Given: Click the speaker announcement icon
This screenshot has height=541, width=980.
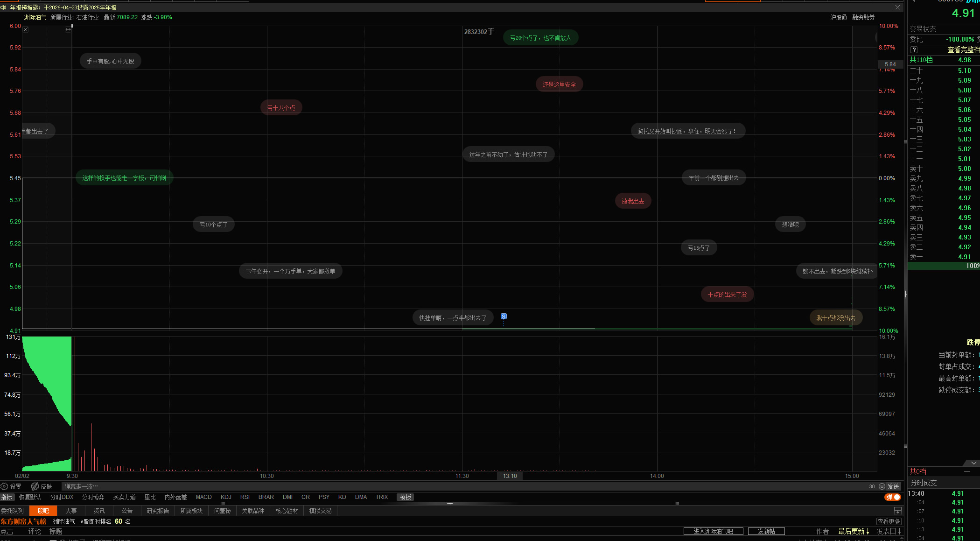Looking at the screenshot, I should [4, 7].
